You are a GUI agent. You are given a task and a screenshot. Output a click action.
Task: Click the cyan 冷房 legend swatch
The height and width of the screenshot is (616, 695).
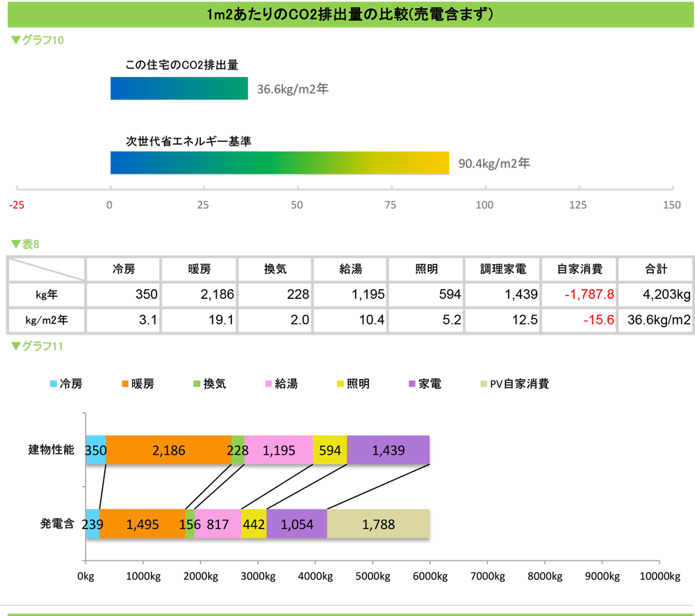[x=54, y=384]
